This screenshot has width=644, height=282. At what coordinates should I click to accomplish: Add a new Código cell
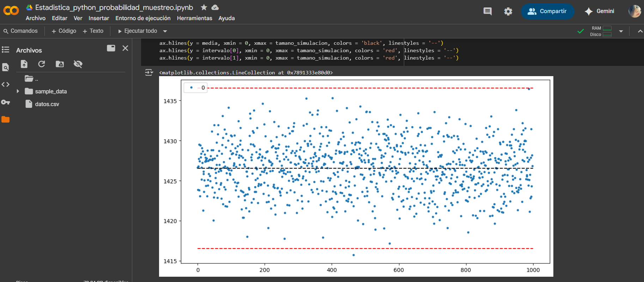pos(64,31)
